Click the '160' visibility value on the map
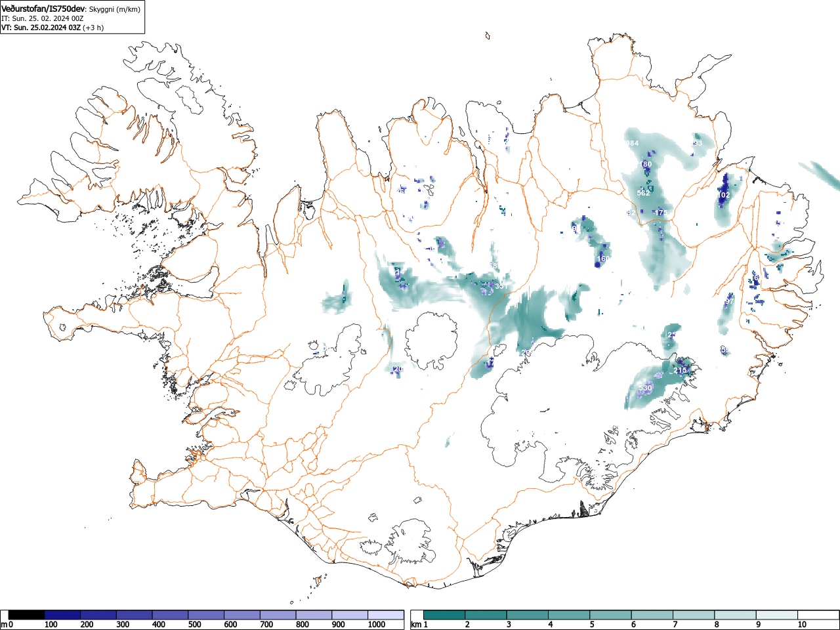840x630 pixels. (x=603, y=259)
